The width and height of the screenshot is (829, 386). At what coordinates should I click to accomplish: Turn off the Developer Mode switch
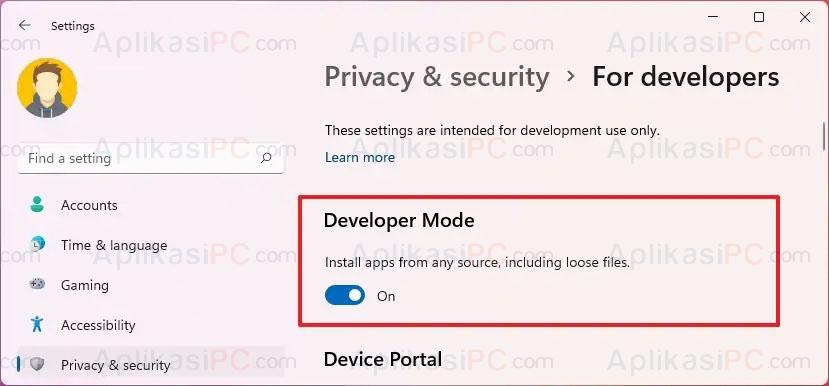345,296
